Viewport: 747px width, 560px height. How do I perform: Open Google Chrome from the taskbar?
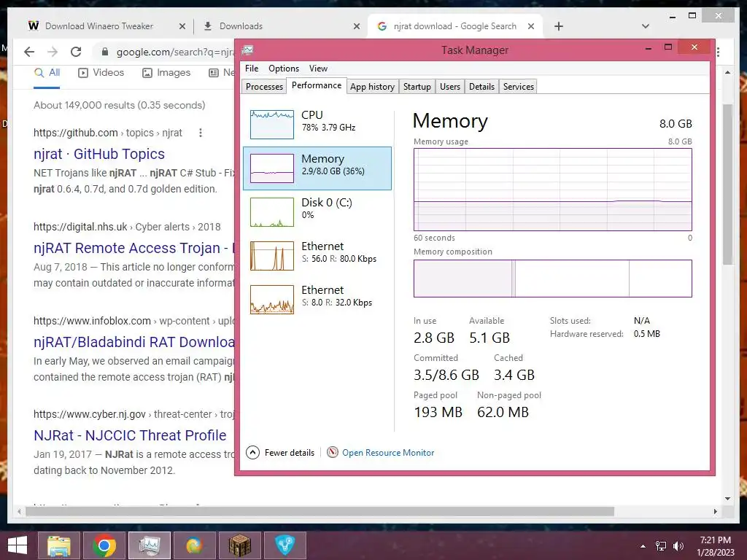pyautogui.click(x=104, y=545)
